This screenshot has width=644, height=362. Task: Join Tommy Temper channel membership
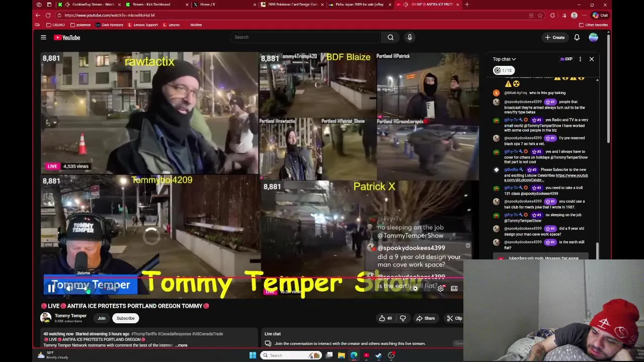coord(102,318)
